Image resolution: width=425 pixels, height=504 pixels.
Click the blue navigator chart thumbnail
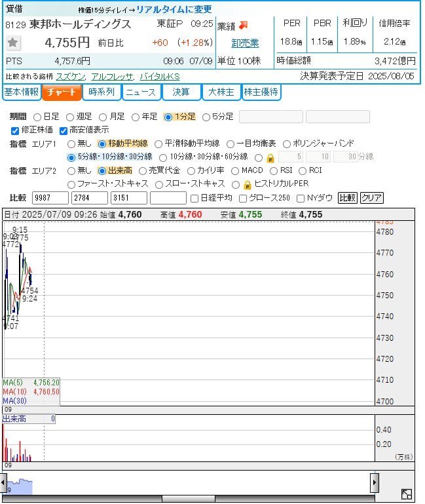click(20, 486)
